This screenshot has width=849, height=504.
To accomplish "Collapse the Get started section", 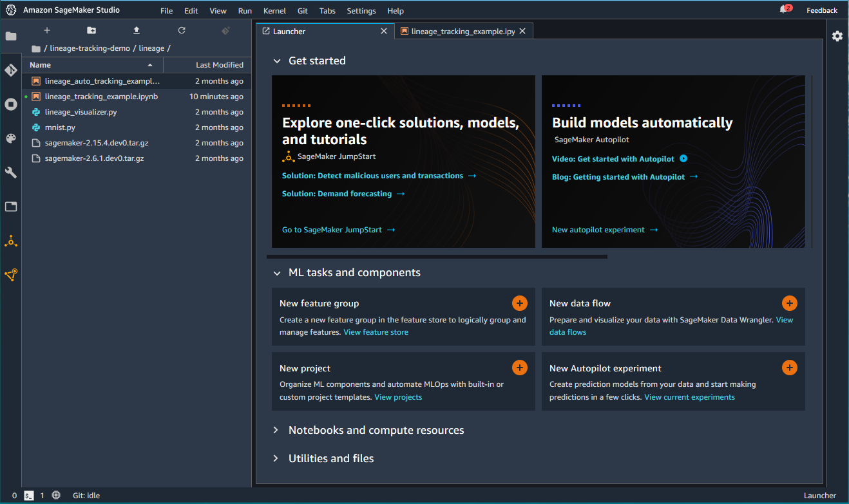I will [x=277, y=61].
